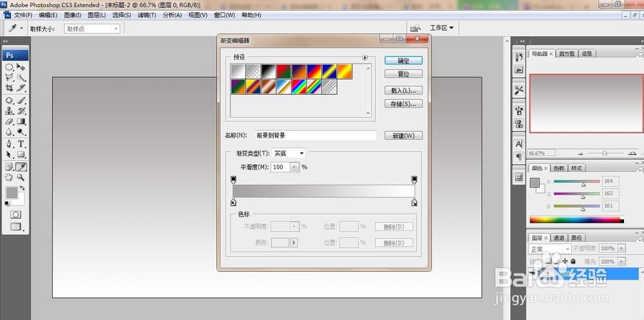Select the Blur drop tool
This screenshot has width=644, height=320.
click(9, 132)
